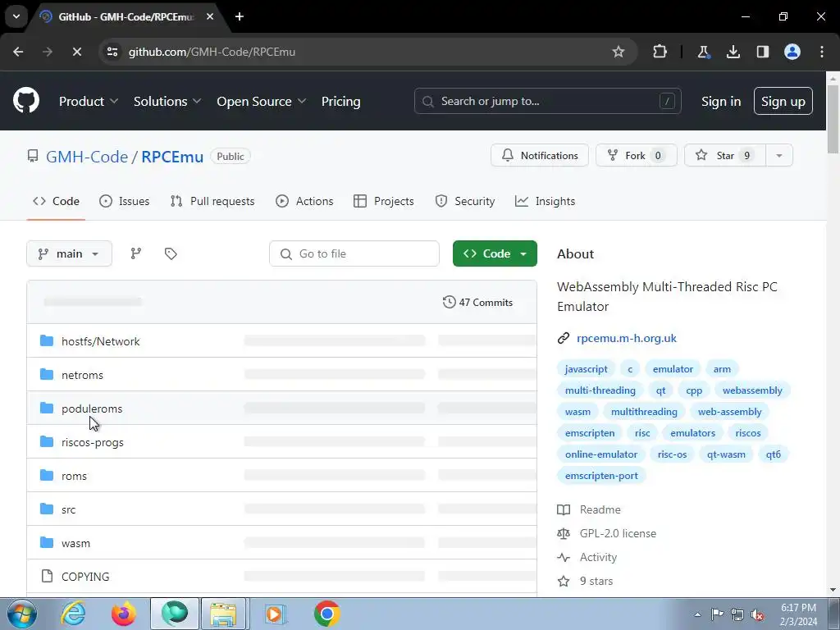840x630 pixels.
Task: Expand the Star lists dropdown arrow
Action: [x=779, y=155]
